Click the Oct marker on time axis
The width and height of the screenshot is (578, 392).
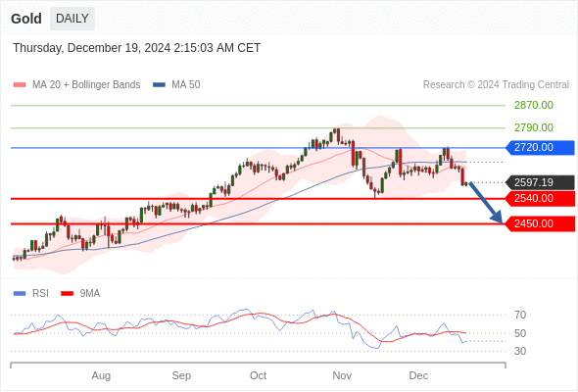pos(258,375)
